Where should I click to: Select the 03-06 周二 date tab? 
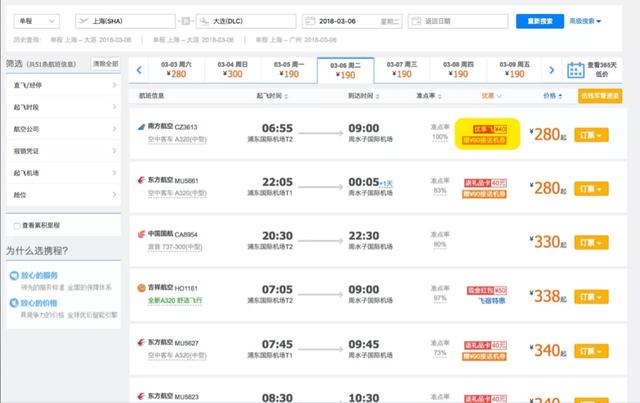coord(345,70)
